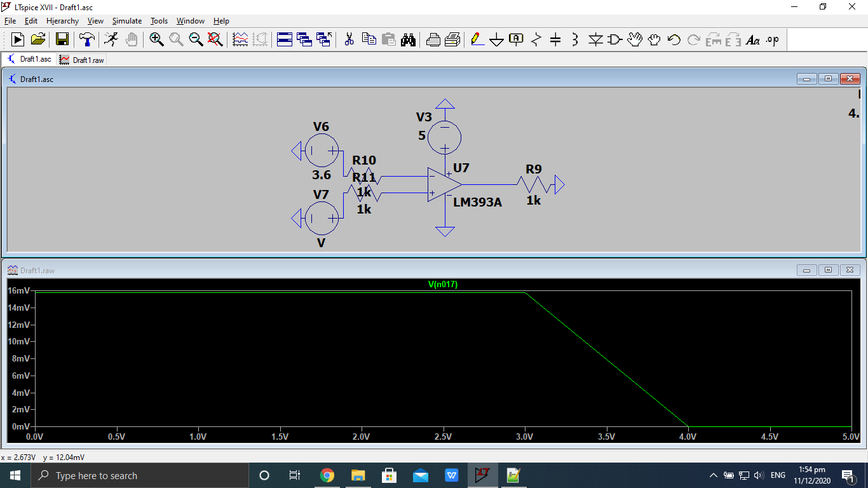The width and height of the screenshot is (868, 488).
Task: Place a Capacitor component
Action: pos(555,39)
